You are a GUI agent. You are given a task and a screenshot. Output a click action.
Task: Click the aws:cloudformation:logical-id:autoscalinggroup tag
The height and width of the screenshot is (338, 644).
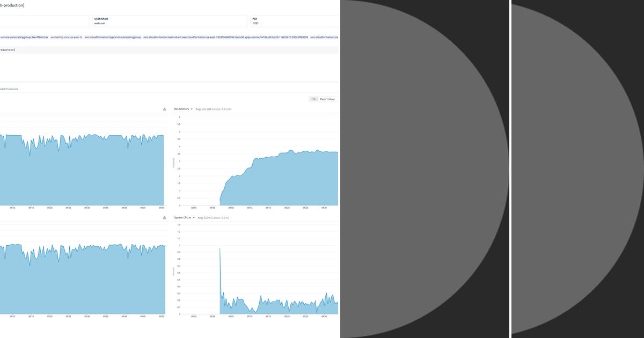pyautogui.click(x=113, y=38)
